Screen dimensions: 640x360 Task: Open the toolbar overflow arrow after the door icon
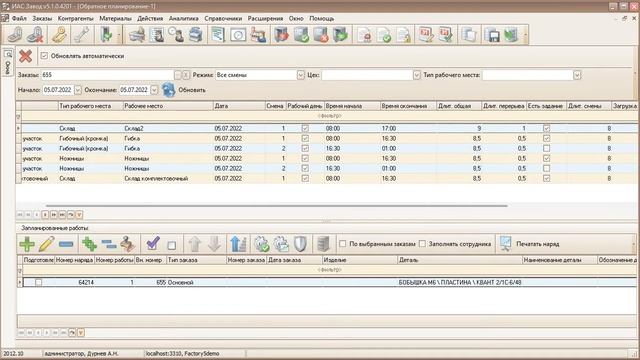(119, 35)
